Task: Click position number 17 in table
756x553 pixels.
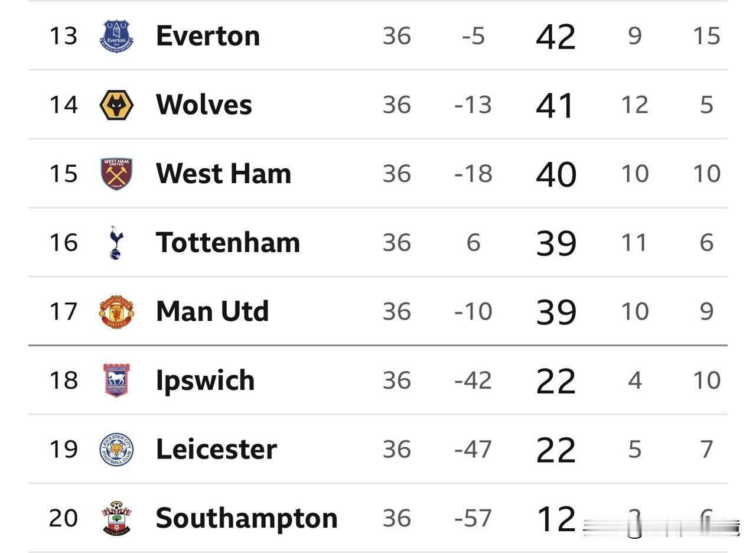Action: pyautogui.click(x=63, y=311)
